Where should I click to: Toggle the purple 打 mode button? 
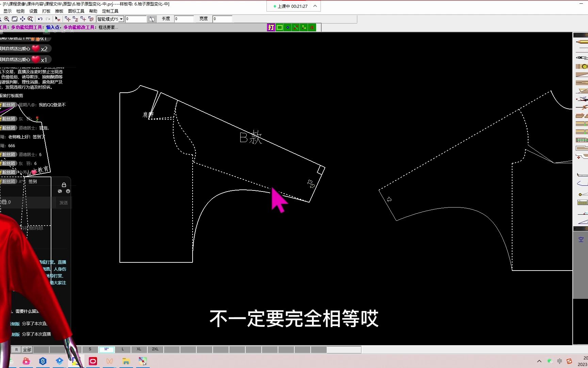(x=271, y=28)
